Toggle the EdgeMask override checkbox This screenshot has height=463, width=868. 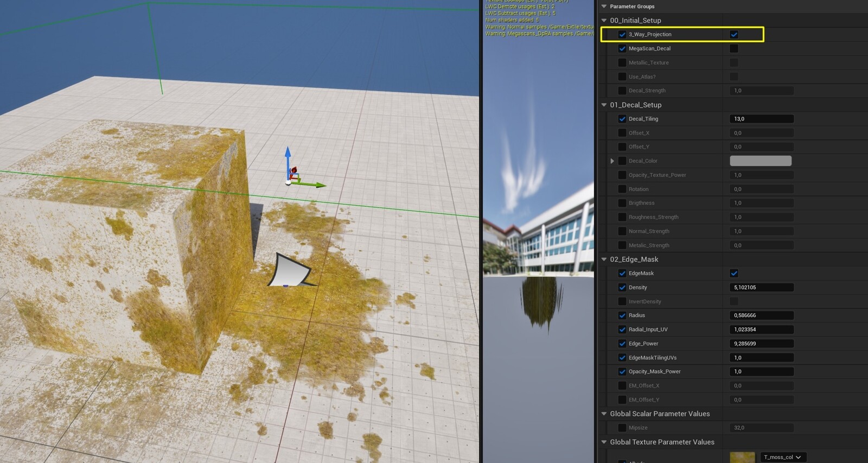pyautogui.click(x=622, y=273)
